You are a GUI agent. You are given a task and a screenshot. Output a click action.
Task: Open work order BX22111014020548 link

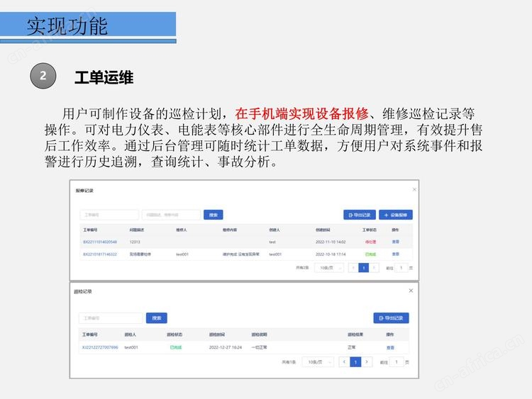(99, 242)
